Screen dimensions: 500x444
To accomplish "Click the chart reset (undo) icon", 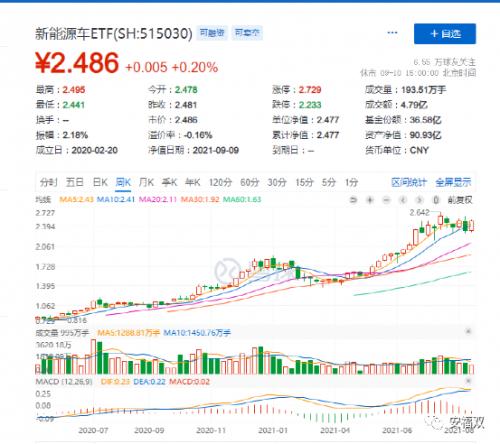I will pos(353,200).
